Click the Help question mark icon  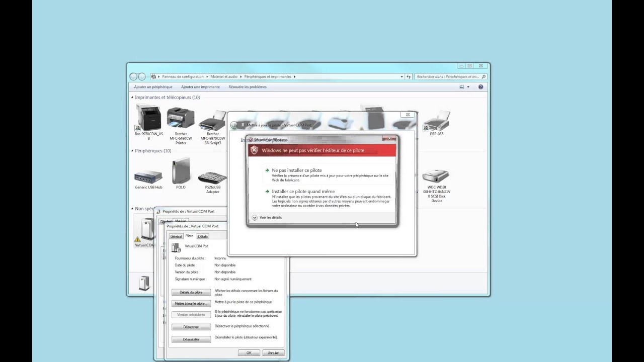[x=480, y=87]
